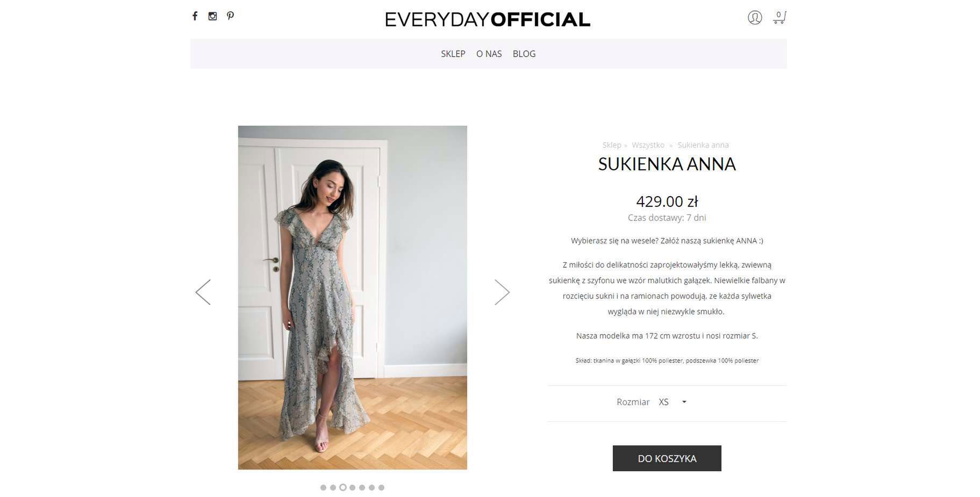980x497 pixels.
Task: Open the O NAS menu item
Action: pyautogui.click(x=489, y=54)
